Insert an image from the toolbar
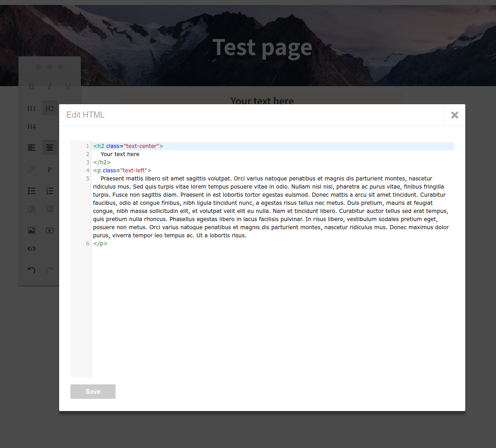 pos(31,231)
